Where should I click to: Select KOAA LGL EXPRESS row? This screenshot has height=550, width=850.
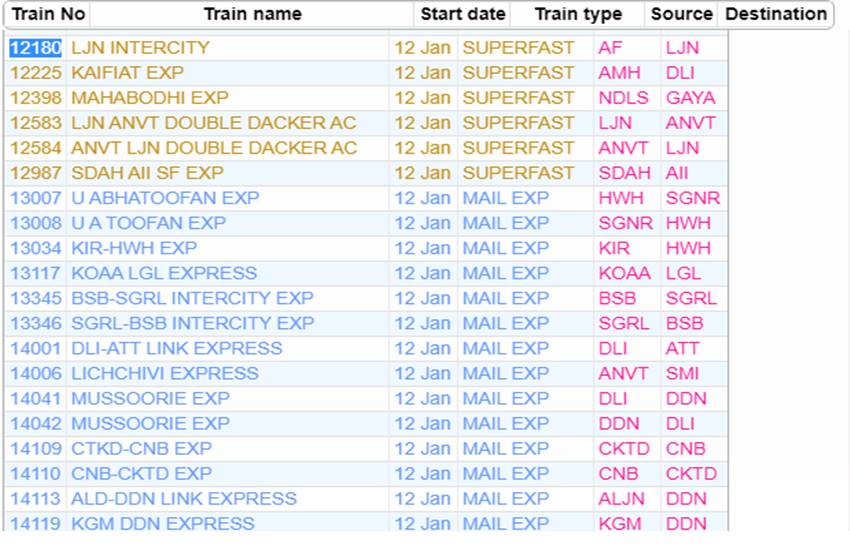tap(163, 273)
